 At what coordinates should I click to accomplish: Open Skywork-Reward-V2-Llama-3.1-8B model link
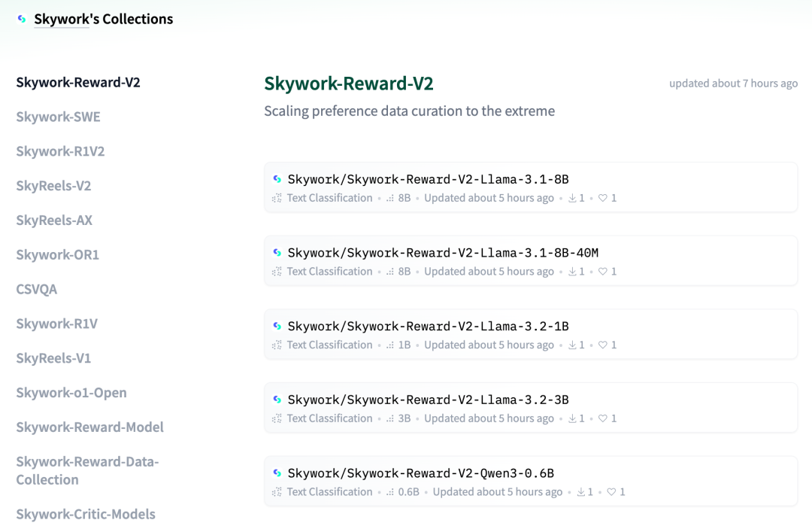pyautogui.click(x=429, y=179)
